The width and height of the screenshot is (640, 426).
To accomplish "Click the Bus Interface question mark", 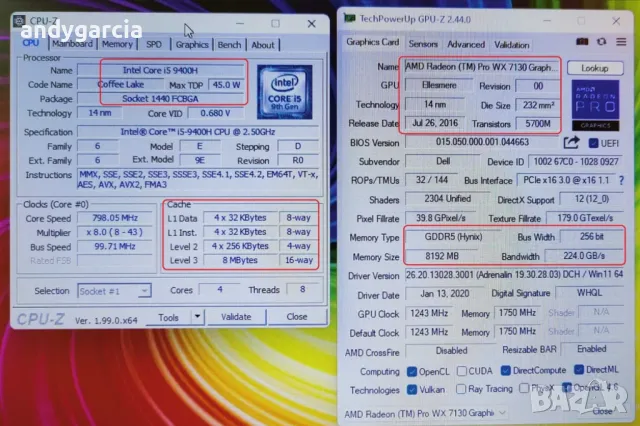I will [621, 180].
